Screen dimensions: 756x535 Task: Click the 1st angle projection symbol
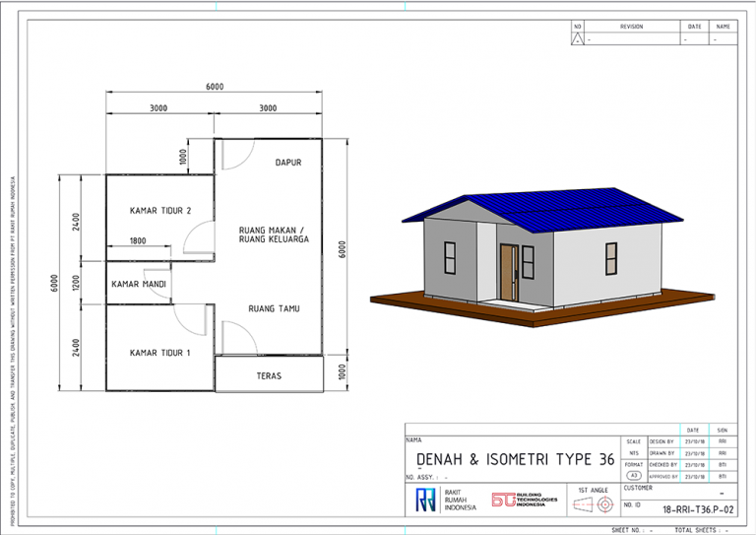(x=593, y=504)
